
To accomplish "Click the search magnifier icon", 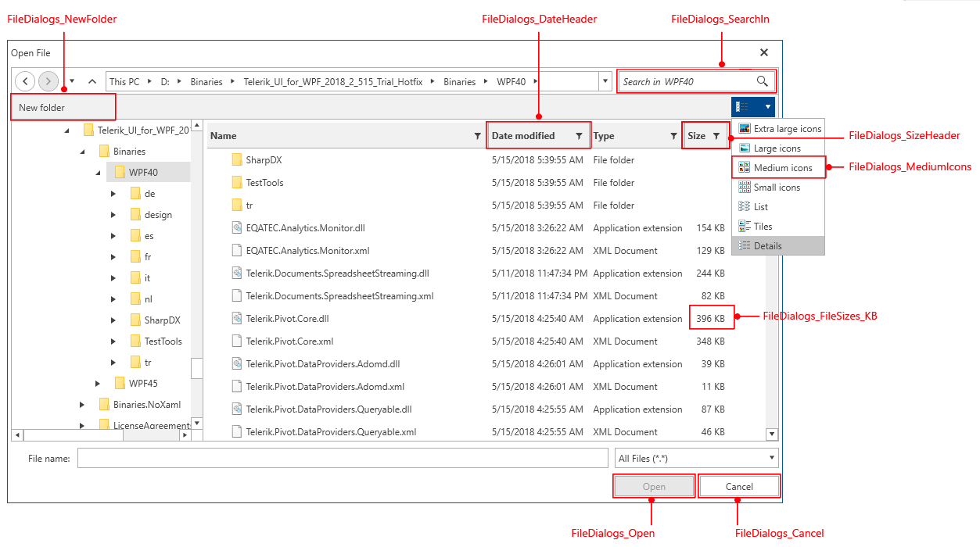I will [762, 80].
